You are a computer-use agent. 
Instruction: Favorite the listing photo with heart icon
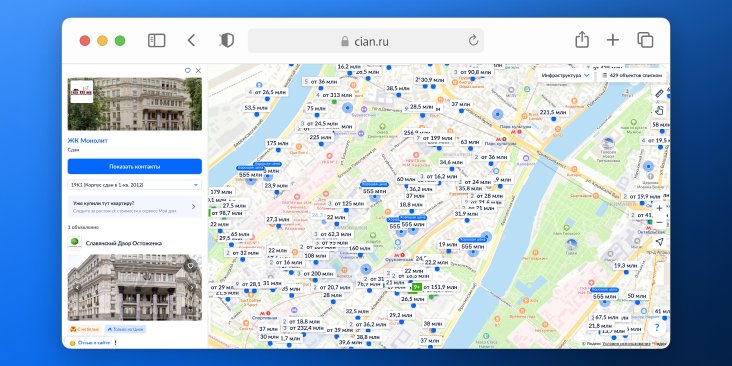[x=190, y=266]
